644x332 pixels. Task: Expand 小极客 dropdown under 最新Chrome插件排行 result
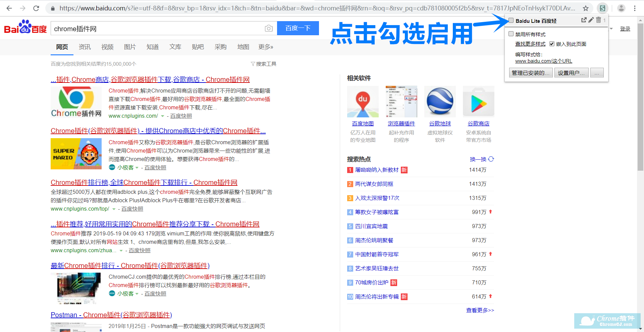pos(137,294)
